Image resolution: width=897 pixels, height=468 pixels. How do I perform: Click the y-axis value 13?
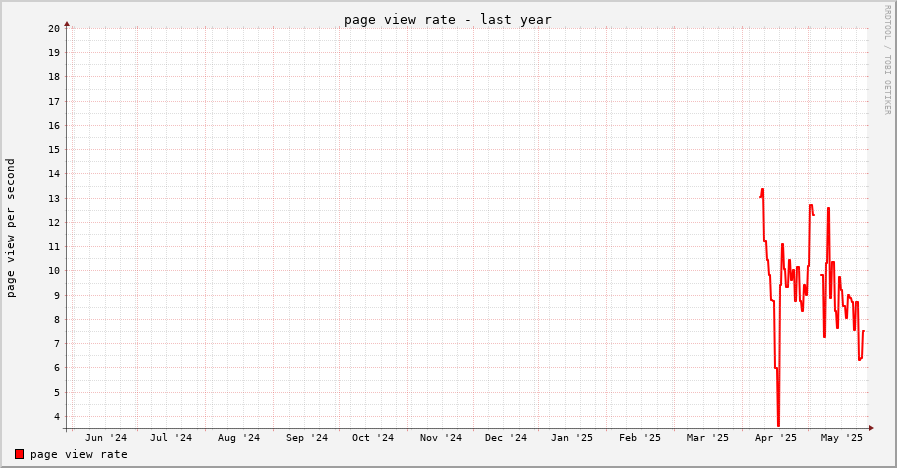(54, 199)
